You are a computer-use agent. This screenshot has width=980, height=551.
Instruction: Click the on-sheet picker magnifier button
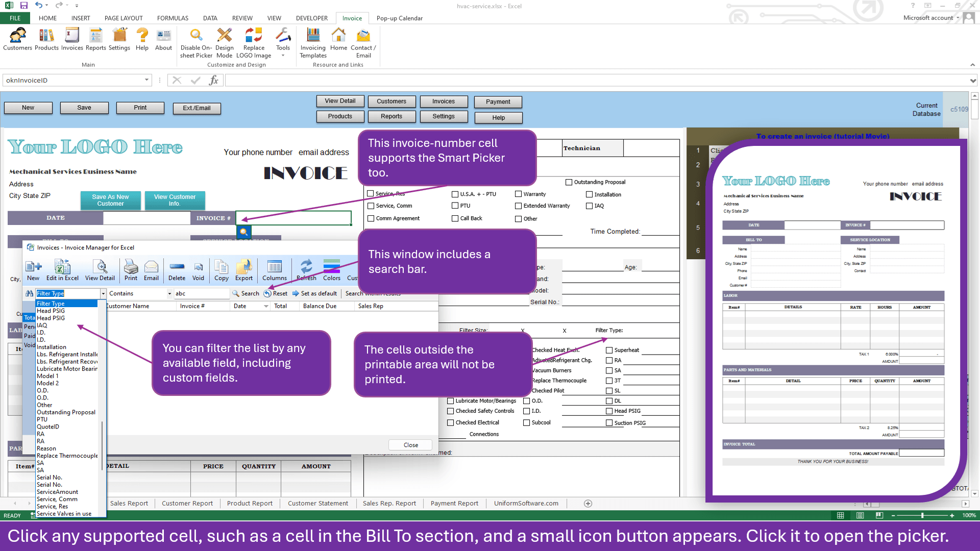244,232
